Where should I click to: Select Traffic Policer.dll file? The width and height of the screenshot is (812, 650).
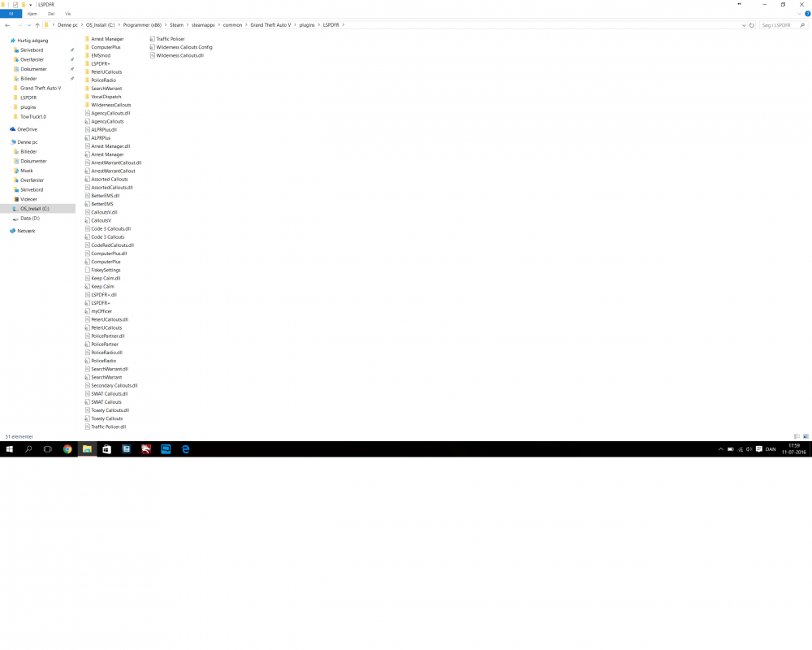click(108, 427)
